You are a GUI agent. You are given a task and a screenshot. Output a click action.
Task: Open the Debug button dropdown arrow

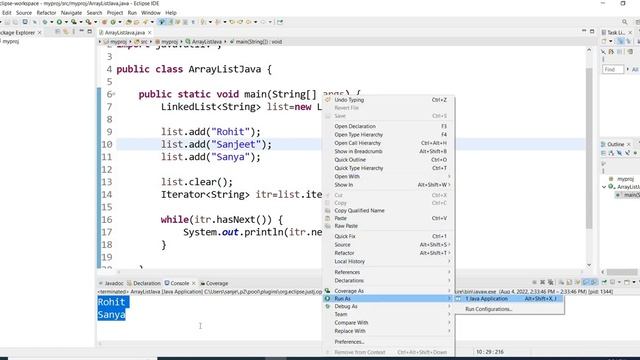52,22
